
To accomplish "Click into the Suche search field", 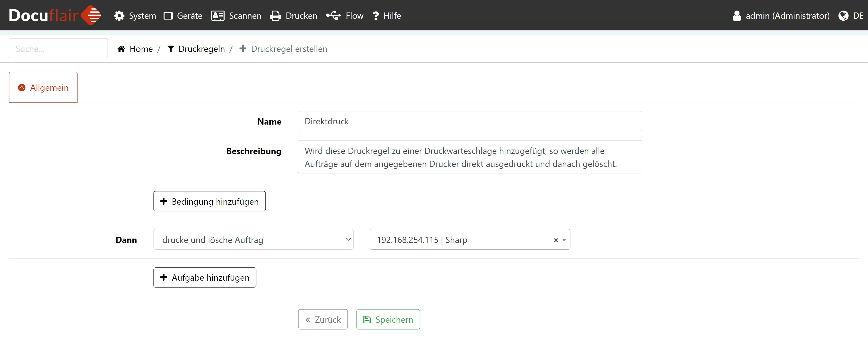I will point(58,49).
